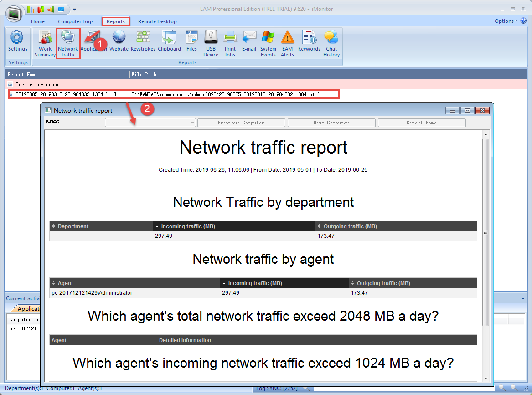Open the E-mail report
Viewport: 532px width, 395px height.
click(x=249, y=41)
